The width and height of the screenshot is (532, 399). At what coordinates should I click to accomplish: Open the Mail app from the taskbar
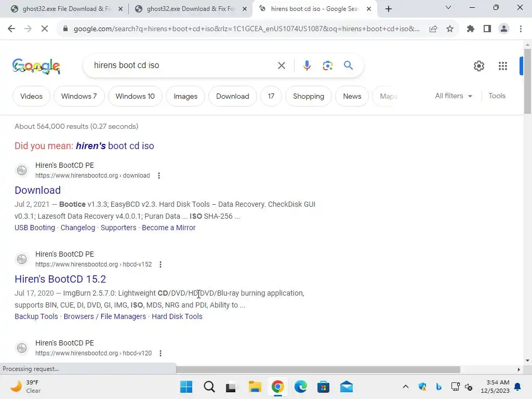click(347, 387)
